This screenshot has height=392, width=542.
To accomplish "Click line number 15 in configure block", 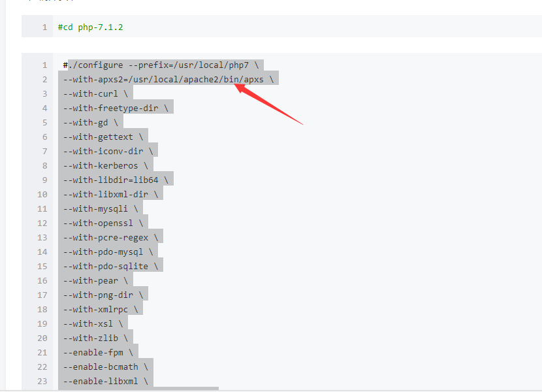I will point(42,267).
